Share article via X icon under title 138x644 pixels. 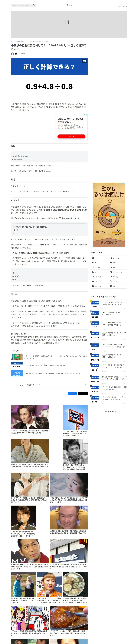[16, 54]
